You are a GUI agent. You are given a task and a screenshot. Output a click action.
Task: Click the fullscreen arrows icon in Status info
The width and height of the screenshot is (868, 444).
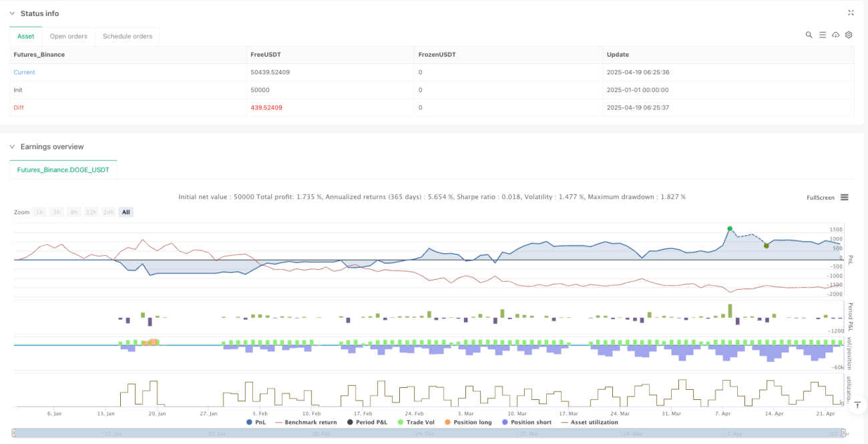(851, 13)
